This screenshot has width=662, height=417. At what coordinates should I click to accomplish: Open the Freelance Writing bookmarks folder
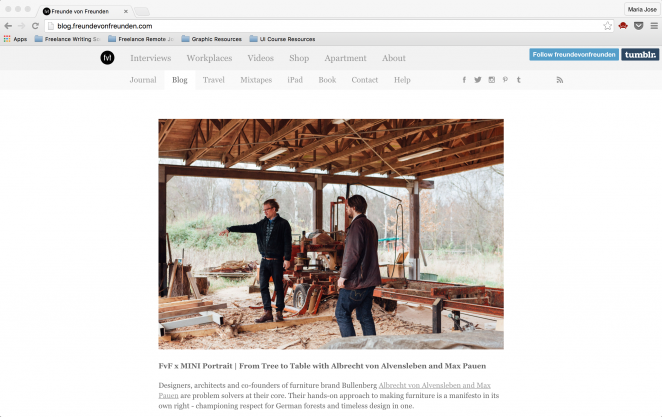click(x=67, y=39)
